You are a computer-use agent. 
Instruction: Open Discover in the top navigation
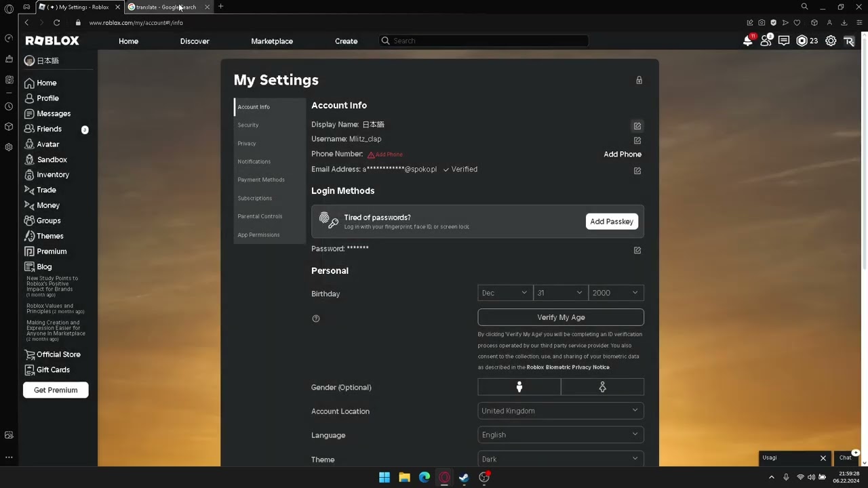point(195,41)
